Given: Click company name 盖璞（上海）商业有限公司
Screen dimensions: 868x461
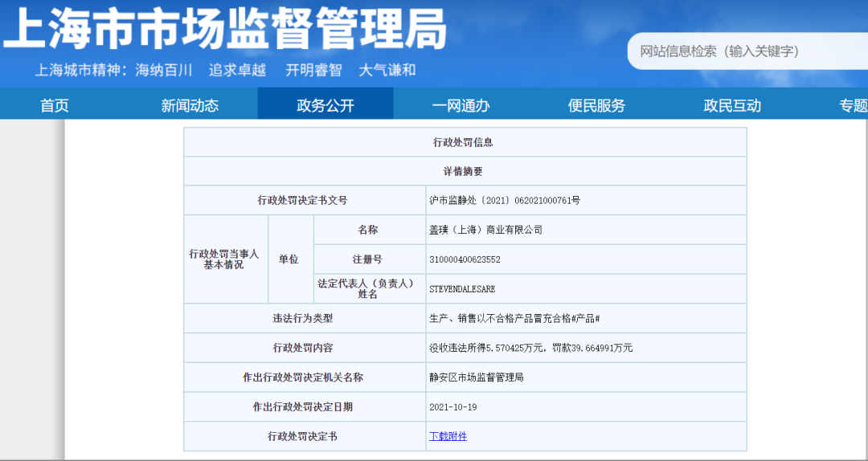Looking at the screenshot, I should [x=486, y=230].
